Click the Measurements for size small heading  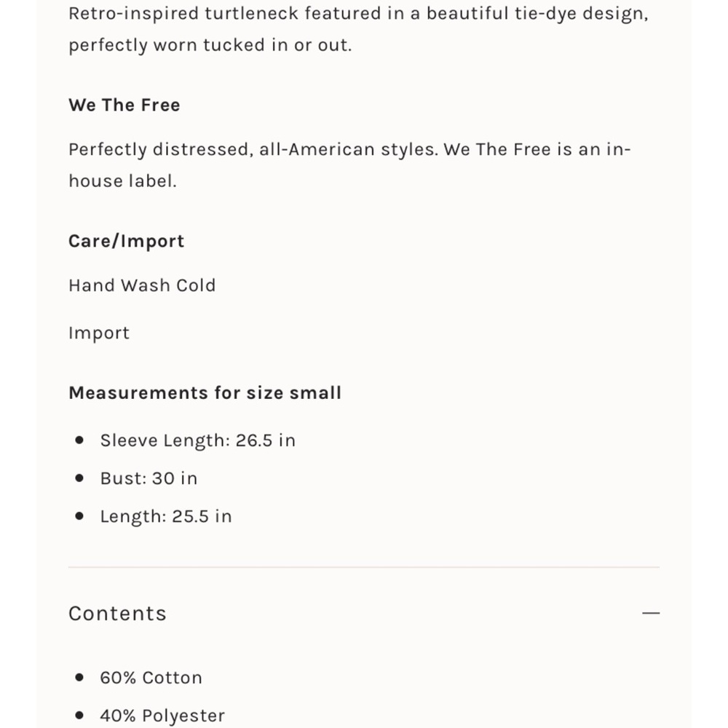pos(205,393)
